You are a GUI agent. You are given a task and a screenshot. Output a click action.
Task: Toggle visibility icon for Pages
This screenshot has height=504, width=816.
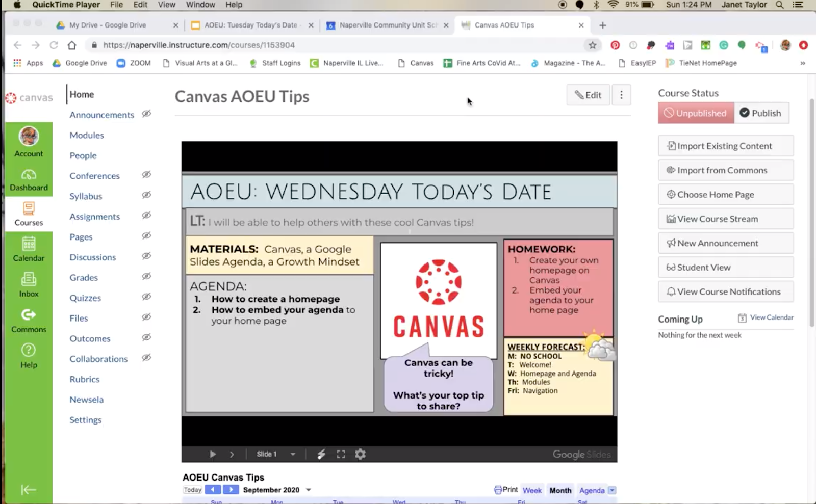[146, 236]
